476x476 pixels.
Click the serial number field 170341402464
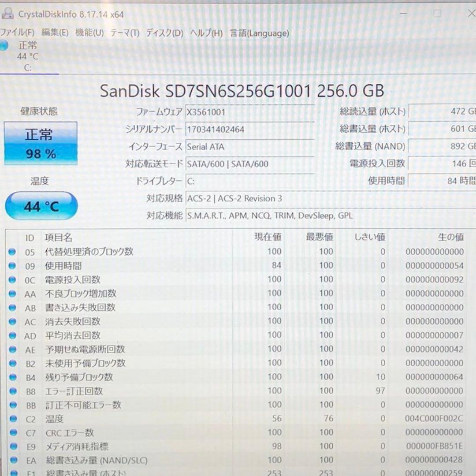250,130
